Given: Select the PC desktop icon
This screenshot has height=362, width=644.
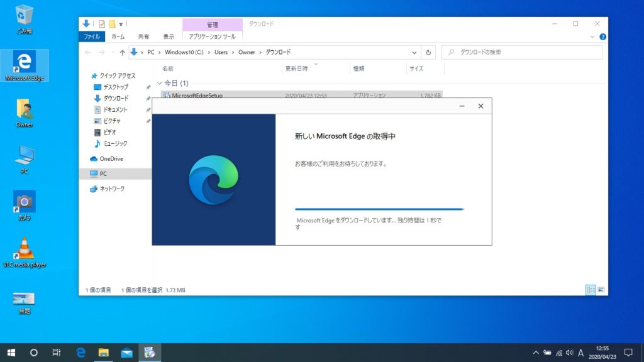Looking at the screenshot, I should click(25, 159).
